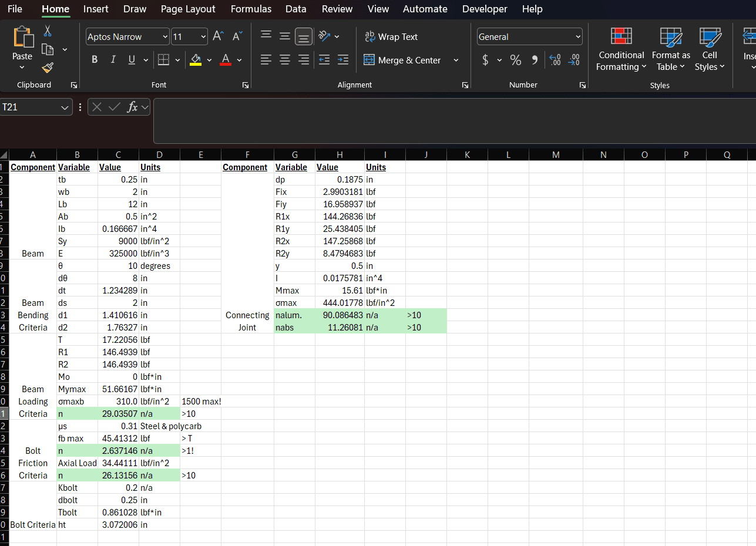Open Alignment dialog launcher
Screen dimensions: 756x546
(465, 85)
